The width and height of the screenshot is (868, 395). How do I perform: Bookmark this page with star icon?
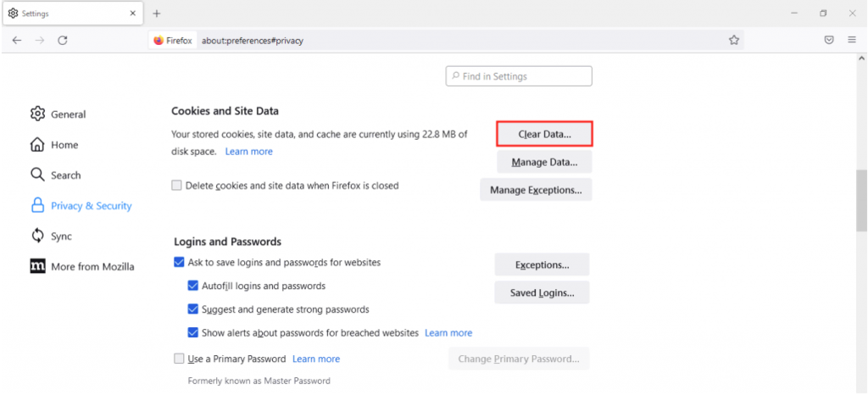734,40
